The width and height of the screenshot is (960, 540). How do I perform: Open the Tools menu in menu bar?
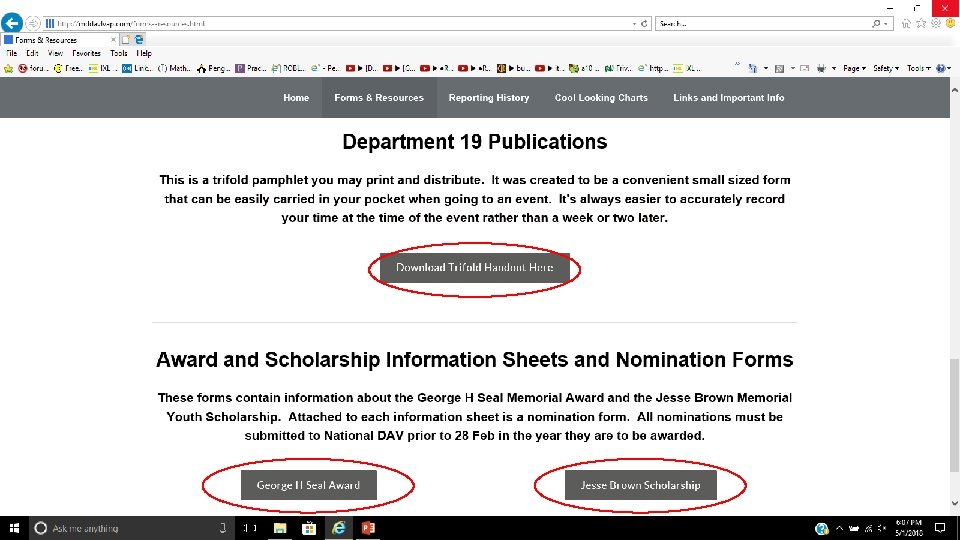tap(119, 53)
